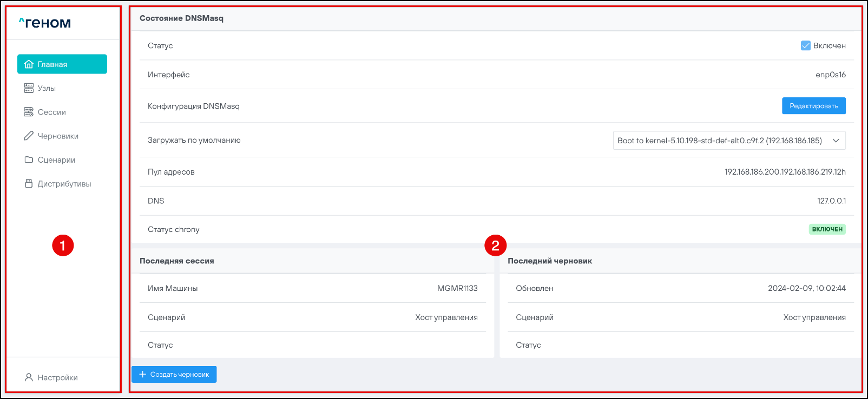Click the Геном logo
This screenshot has width=868, height=399.
45,23
